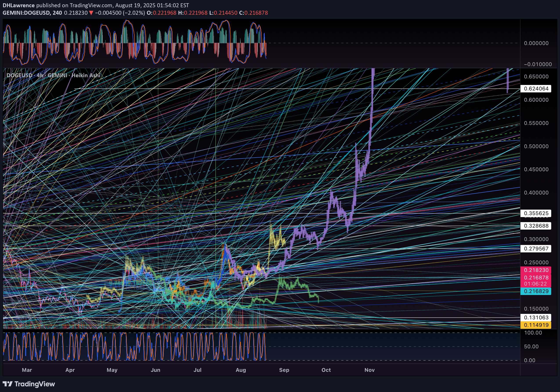Image resolution: width=560 pixels, height=392 pixels.
Task: Click the 0.279567 price axis label
Action: point(536,249)
